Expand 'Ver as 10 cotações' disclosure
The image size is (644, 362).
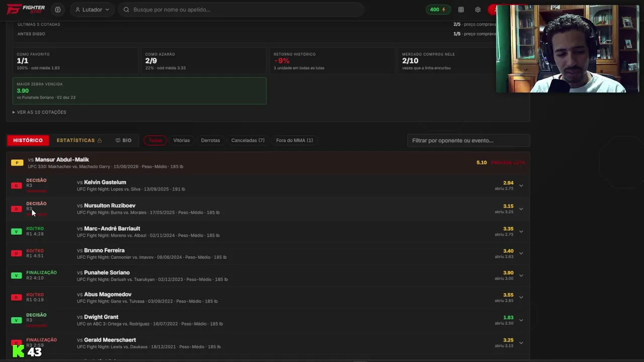point(39,112)
